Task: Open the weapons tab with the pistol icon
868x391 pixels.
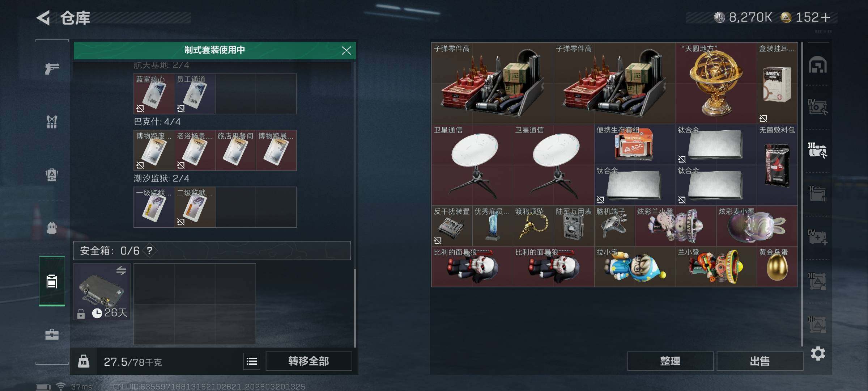Action: pyautogui.click(x=52, y=68)
